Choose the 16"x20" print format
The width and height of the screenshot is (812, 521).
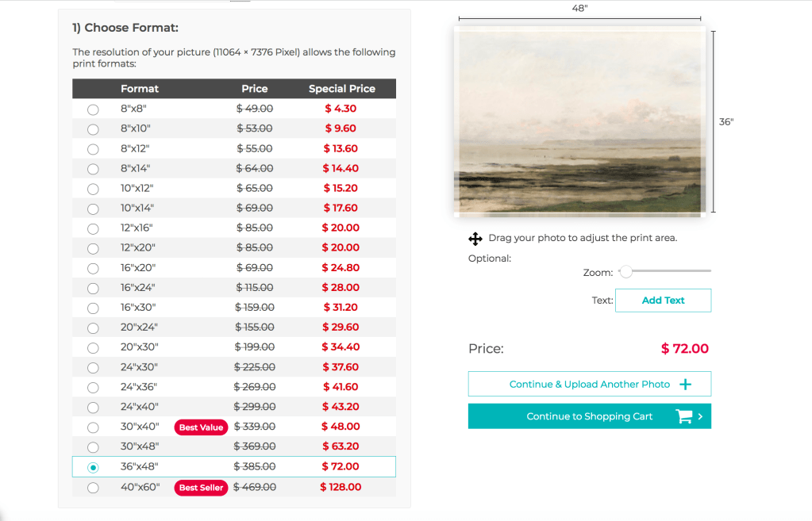(93, 269)
